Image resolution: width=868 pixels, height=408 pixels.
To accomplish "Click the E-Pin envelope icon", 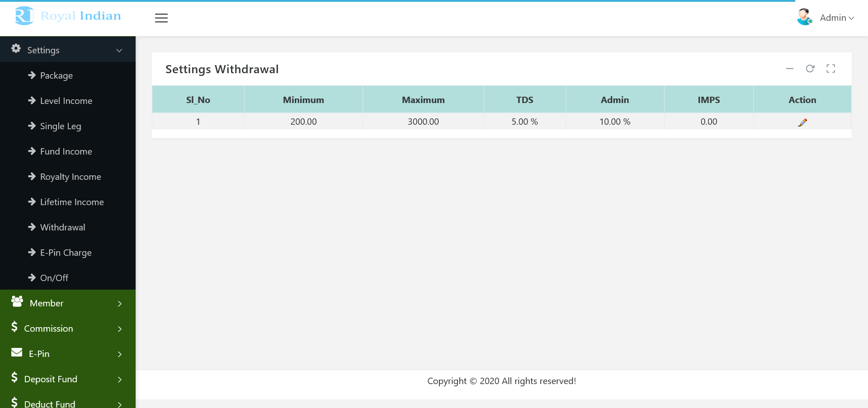I will (17, 352).
